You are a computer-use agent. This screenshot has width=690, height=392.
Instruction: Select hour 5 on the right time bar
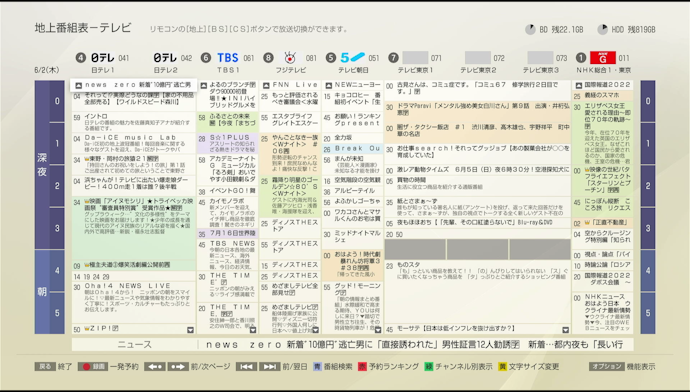coord(648,313)
